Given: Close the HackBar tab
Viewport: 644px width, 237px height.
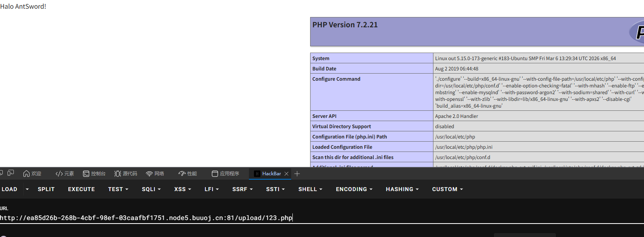Looking at the screenshot, I should pos(286,174).
